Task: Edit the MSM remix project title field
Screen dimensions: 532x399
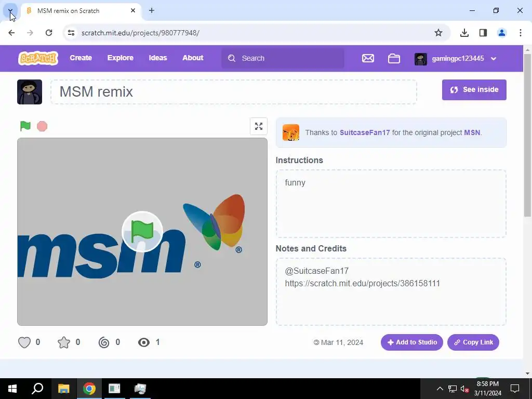Action: pyautogui.click(x=234, y=92)
